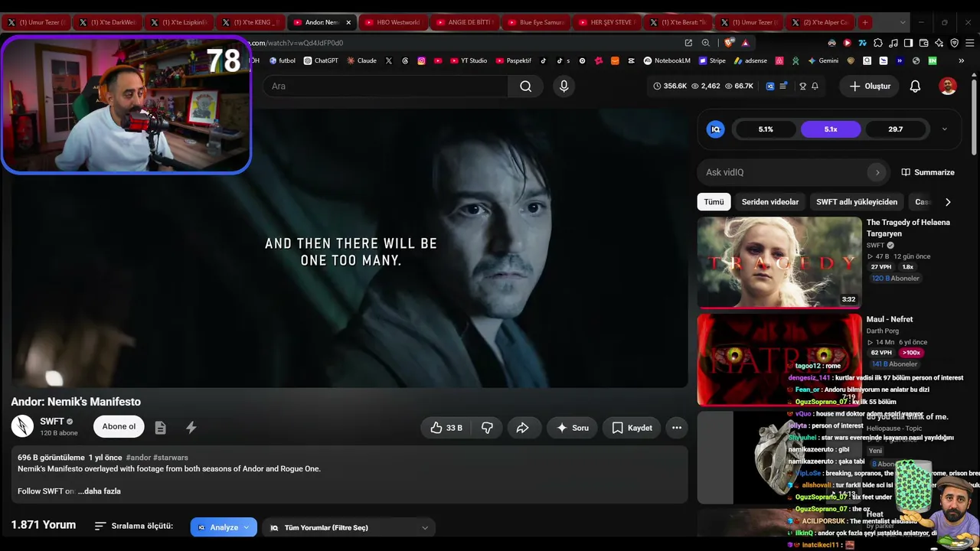Open the vidIQ icon in YouTube header

pyautogui.click(x=770, y=86)
